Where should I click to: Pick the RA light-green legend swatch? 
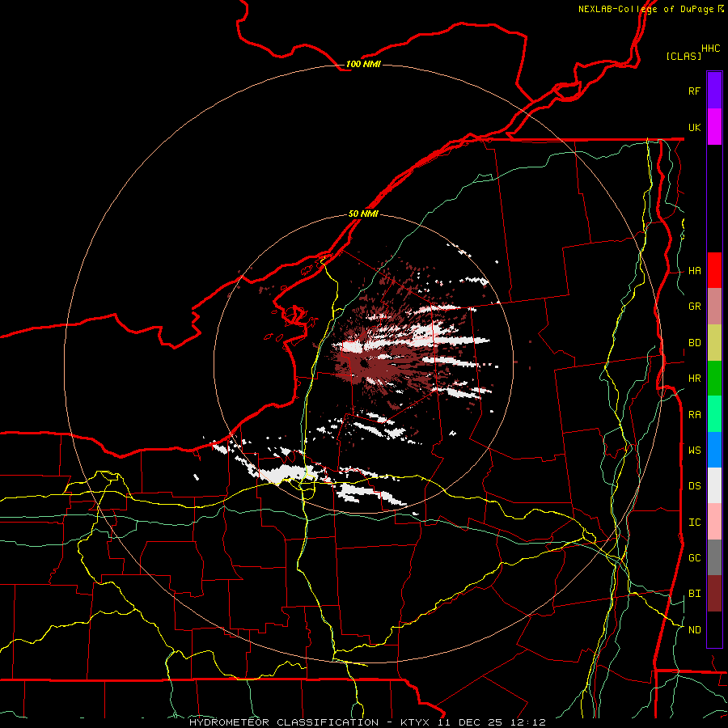(714, 414)
